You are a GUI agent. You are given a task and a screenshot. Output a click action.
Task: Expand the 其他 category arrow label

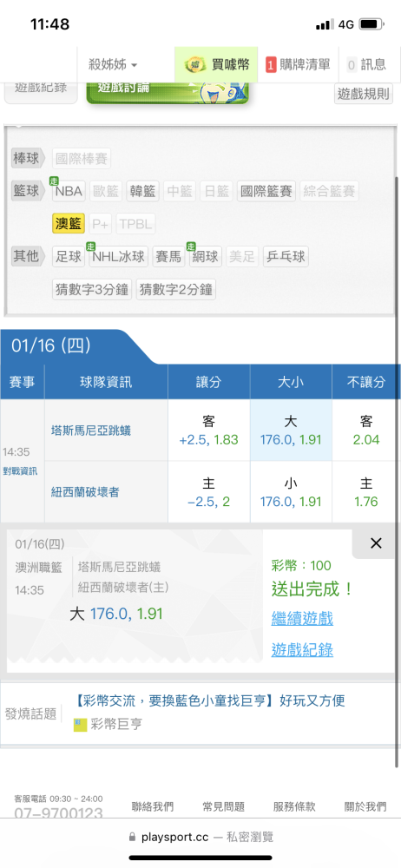[x=29, y=256]
